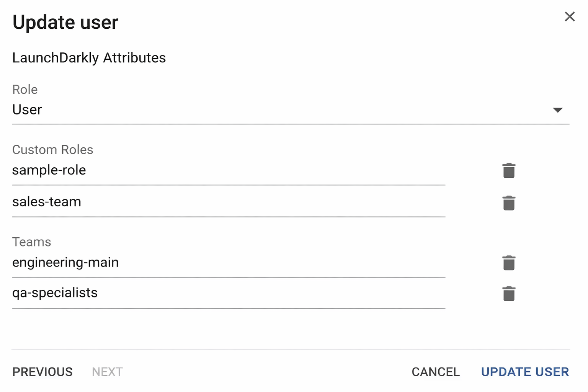Screen dimensions: 588x392
Task: Remove the qa-specialists team entry
Action: pos(509,294)
